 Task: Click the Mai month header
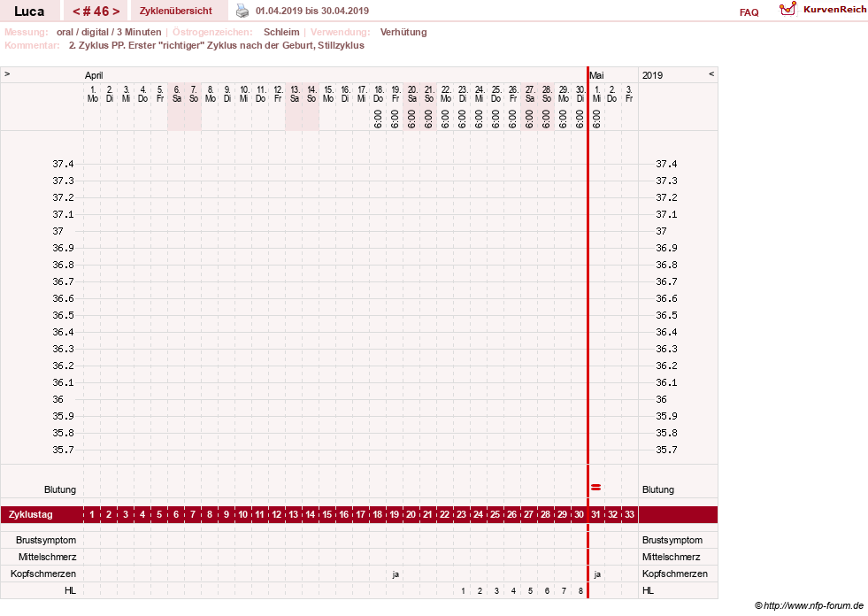pyautogui.click(x=596, y=75)
